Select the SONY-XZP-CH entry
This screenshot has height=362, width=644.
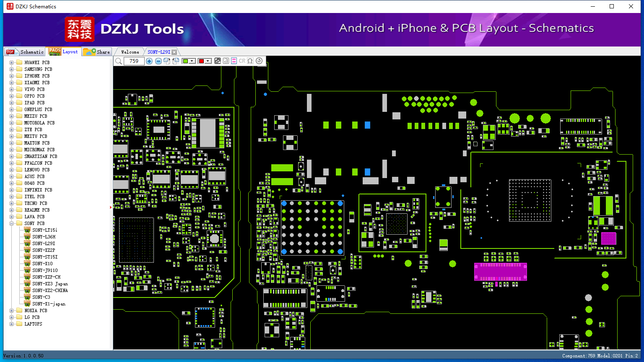[x=46, y=277]
